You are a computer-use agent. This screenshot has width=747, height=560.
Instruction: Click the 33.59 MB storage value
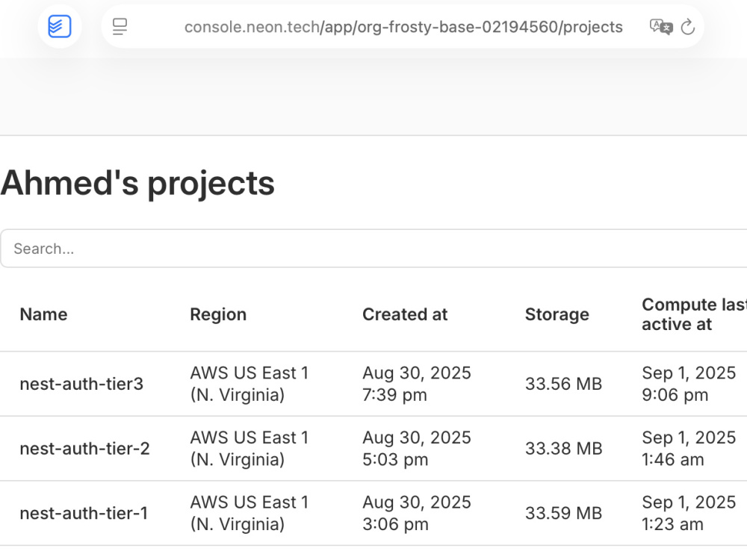point(563,514)
